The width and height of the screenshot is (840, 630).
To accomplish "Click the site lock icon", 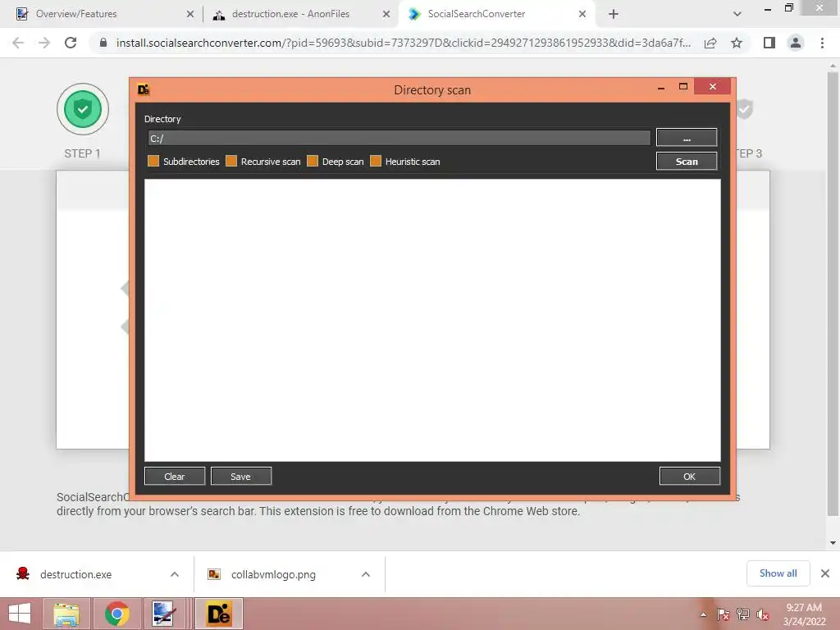I will (x=103, y=43).
